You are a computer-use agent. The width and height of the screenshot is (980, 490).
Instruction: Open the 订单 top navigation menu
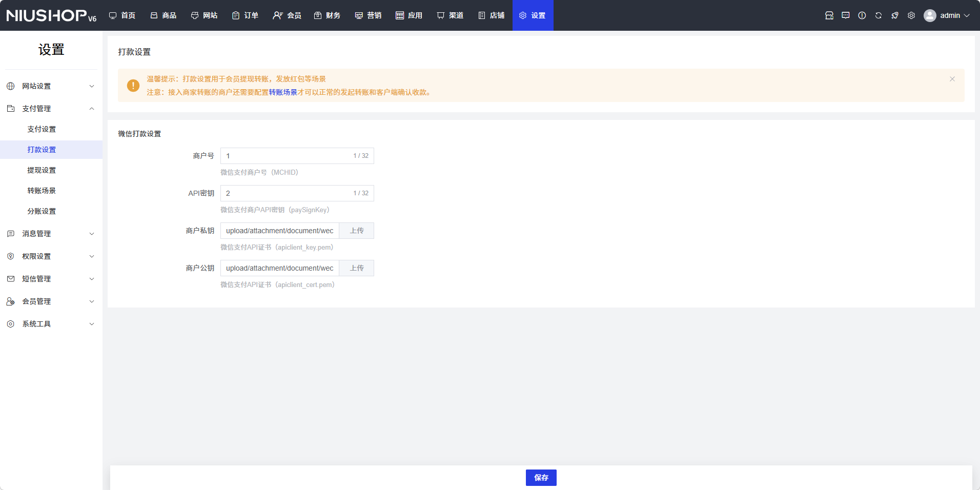[x=245, y=15]
